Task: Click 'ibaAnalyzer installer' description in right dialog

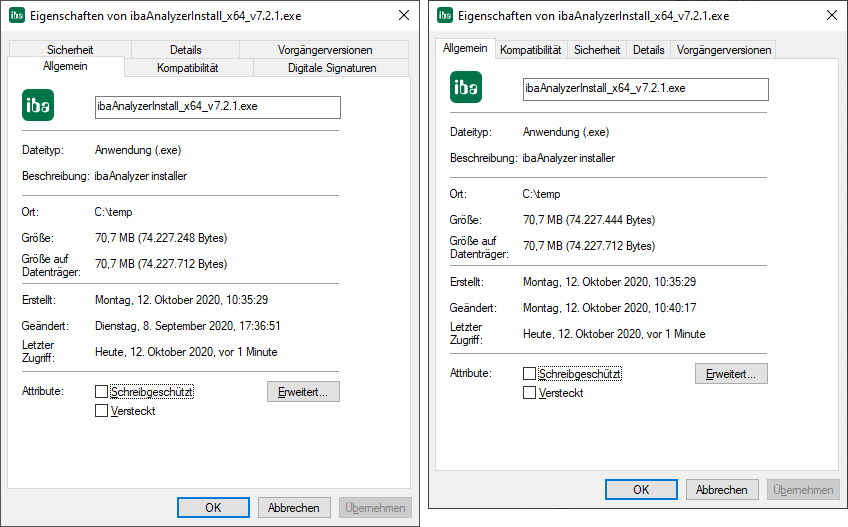Action: (568, 158)
